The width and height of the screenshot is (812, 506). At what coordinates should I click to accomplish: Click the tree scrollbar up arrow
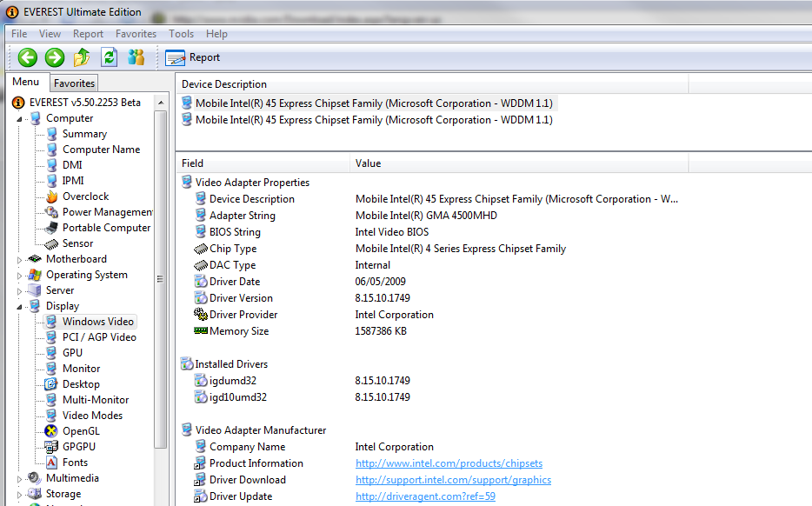161,103
